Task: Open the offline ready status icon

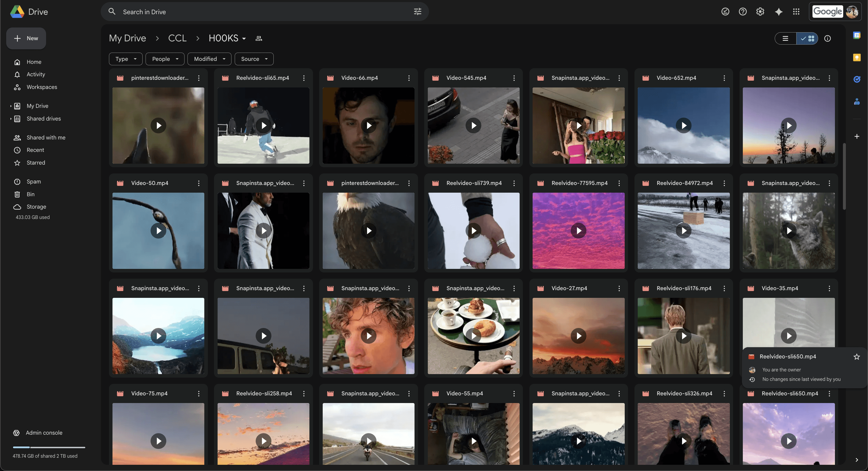Action: point(725,12)
